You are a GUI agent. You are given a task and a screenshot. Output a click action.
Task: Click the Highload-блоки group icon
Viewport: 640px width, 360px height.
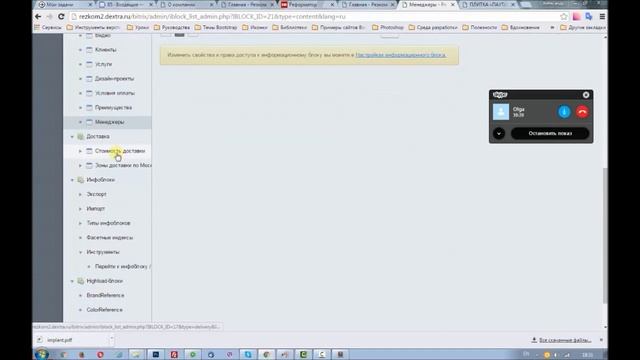pyautogui.click(x=81, y=281)
